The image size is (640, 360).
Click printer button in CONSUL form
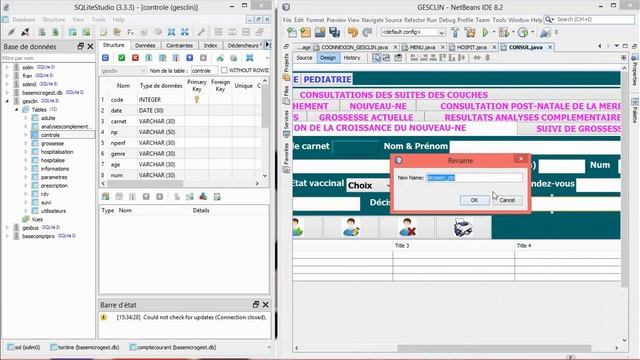(x=463, y=227)
